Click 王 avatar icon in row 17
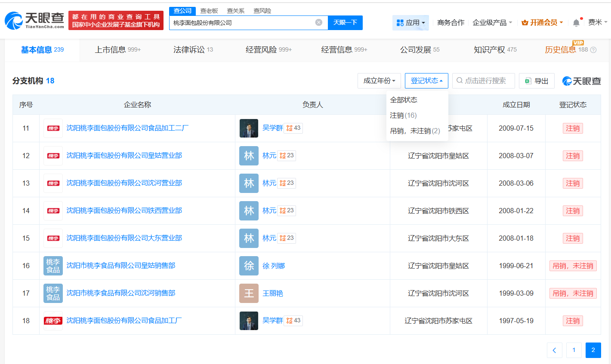 249,293
